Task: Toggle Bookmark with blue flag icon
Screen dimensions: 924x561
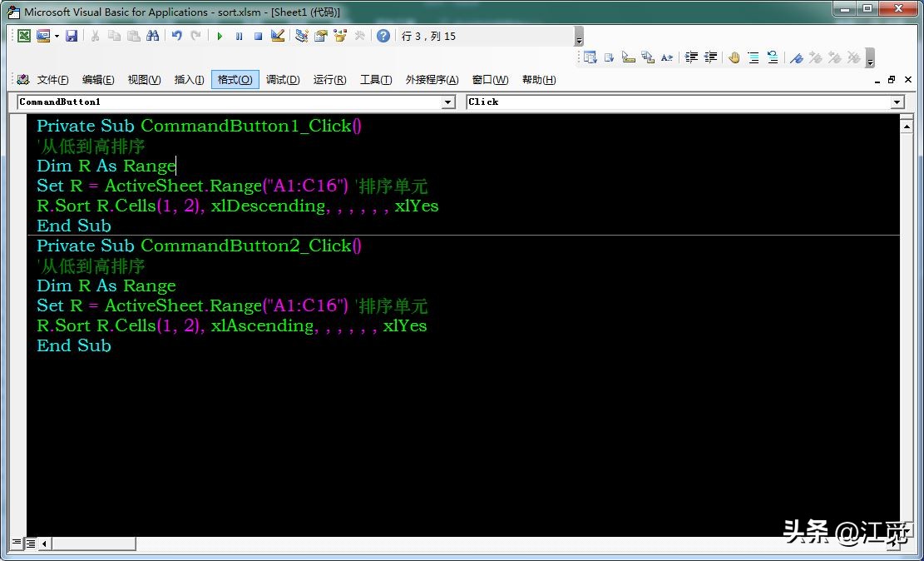Action: pyautogui.click(x=796, y=57)
